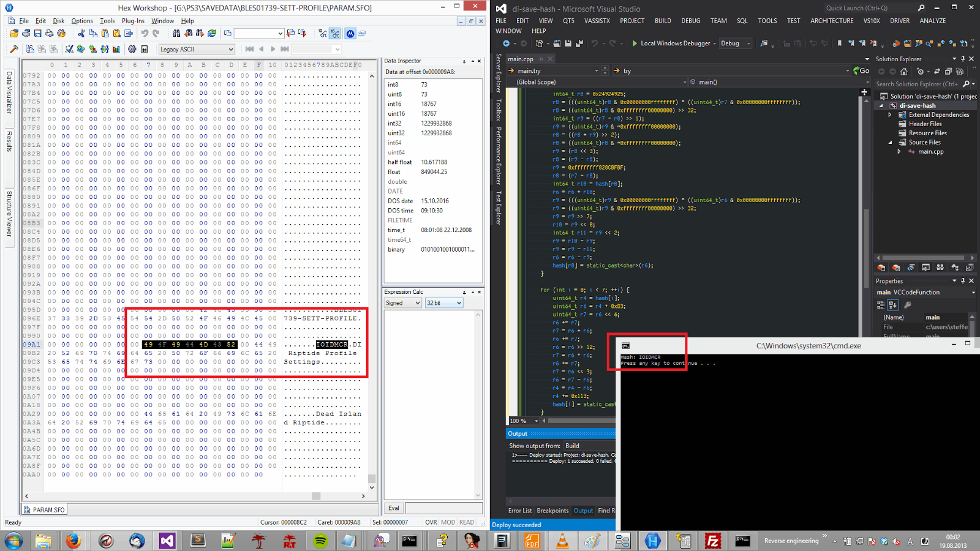
Task: Click the Go button in the editor bar
Action: tap(861, 71)
